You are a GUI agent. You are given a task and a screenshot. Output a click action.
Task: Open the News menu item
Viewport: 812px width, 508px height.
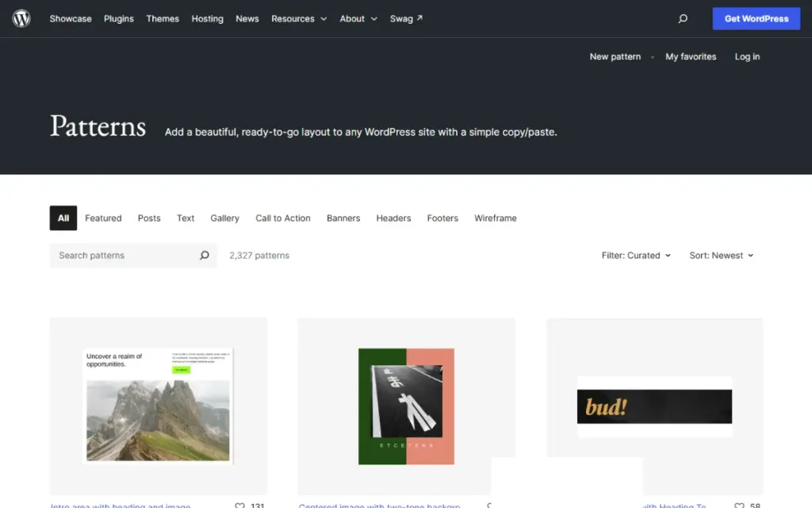[247, 19]
